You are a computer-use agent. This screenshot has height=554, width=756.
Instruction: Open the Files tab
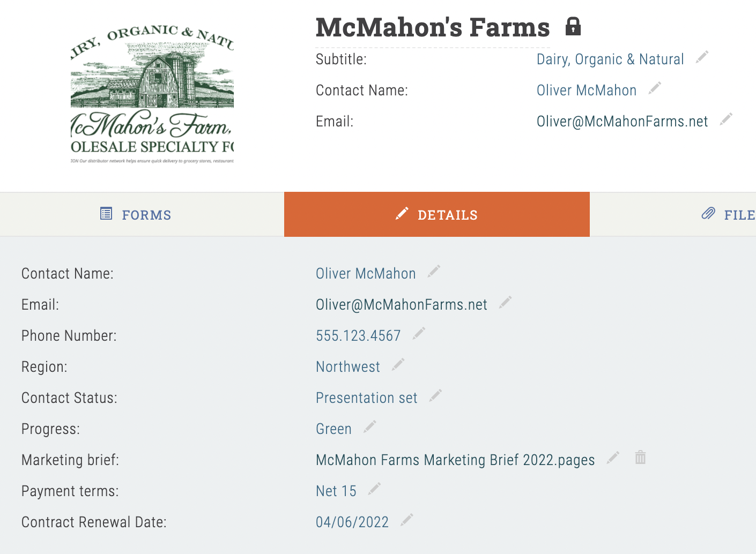point(728,215)
